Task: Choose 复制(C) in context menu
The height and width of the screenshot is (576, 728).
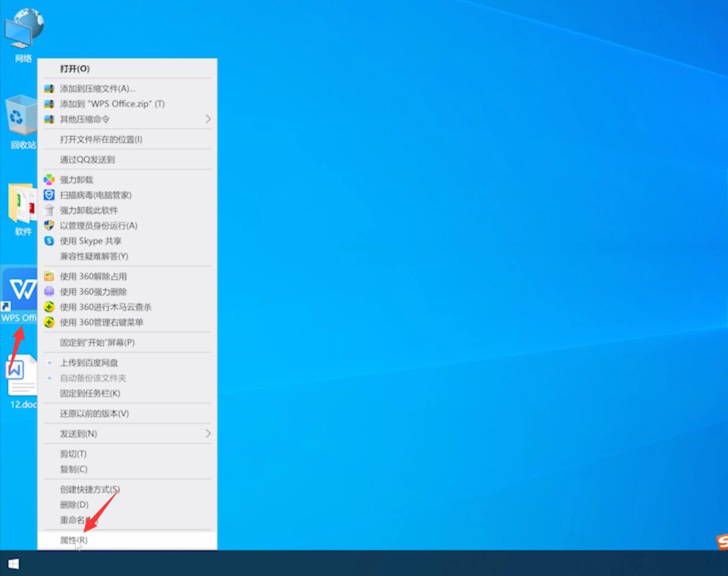Action: [x=127, y=469]
